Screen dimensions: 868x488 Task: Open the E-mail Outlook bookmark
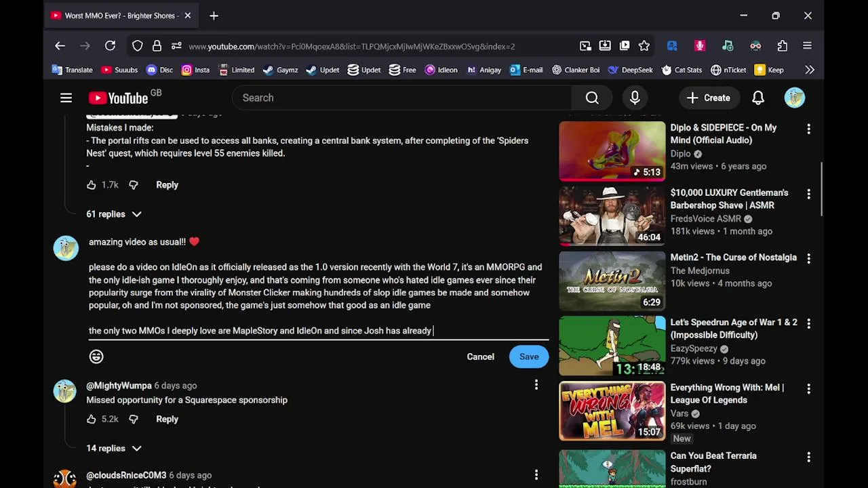[x=526, y=70]
